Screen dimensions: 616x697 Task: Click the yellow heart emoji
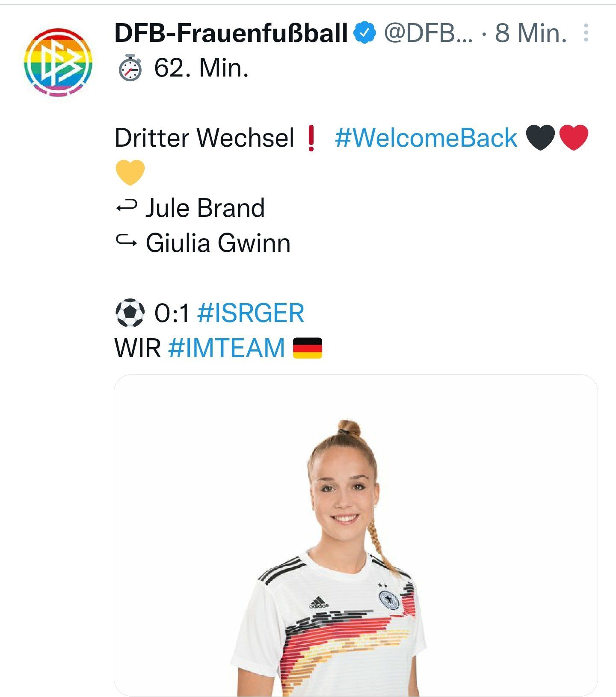coord(130,173)
